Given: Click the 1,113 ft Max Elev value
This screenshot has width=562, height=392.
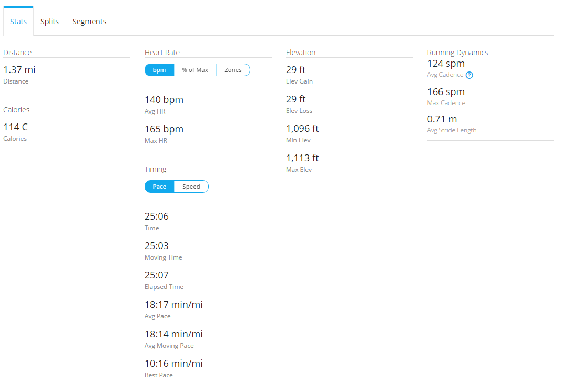Looking at the screenshot, I should tap(302, 158).
